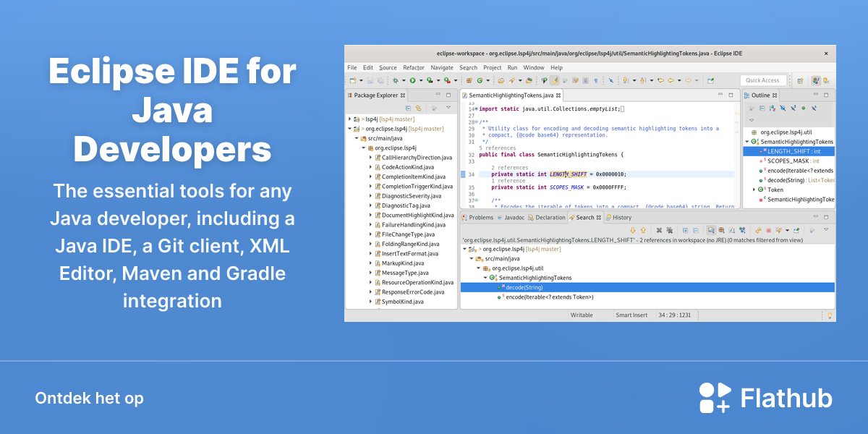The height and width of the screenshot is (434, 868).
Task: Click the Quick Access search field
Action: [763, 80]
